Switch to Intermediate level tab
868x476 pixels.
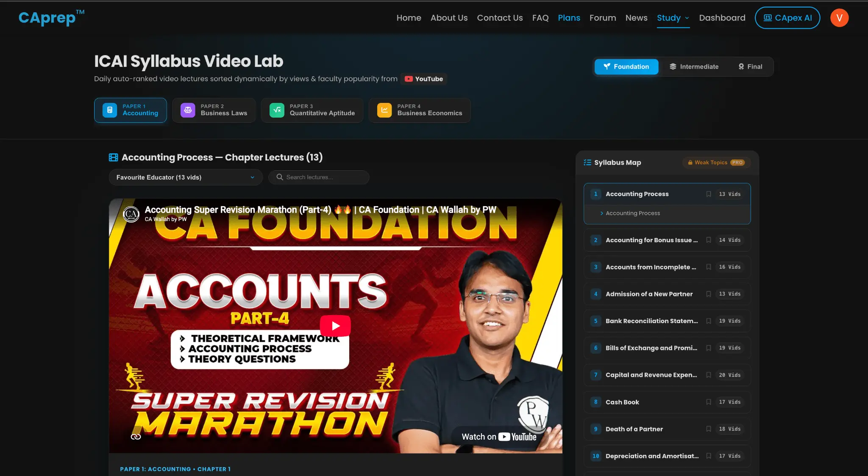pos(694,67)
